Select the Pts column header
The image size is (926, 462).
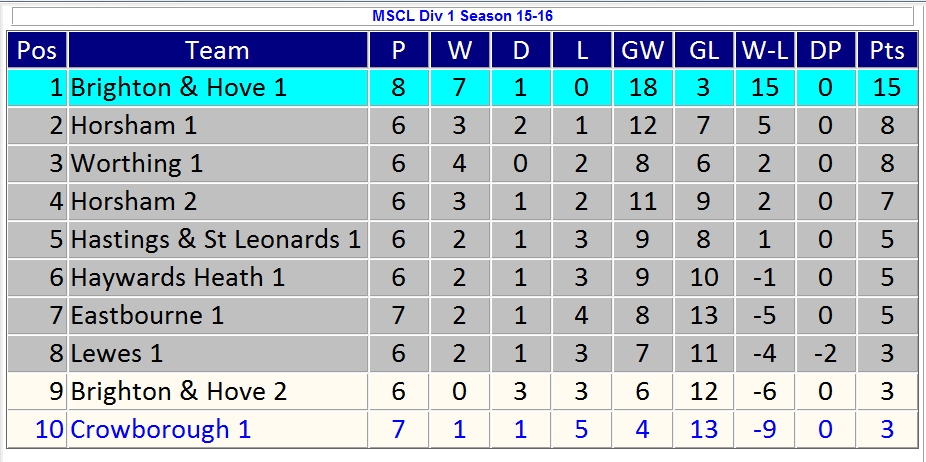pos(887,50)
